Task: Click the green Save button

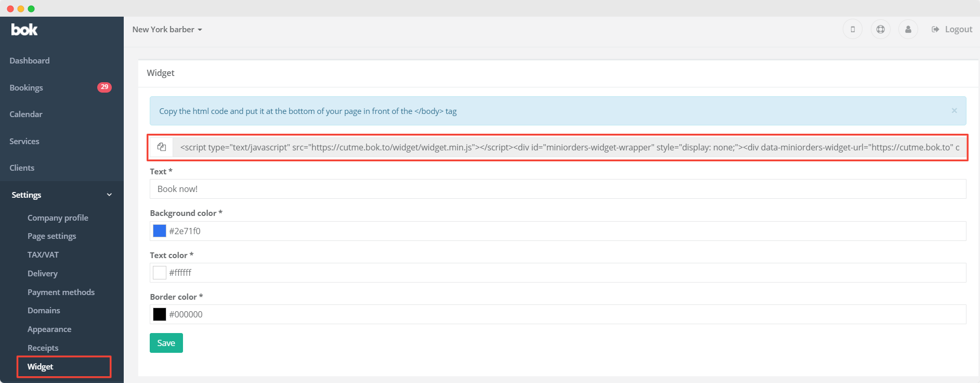Action: pos(166,343)
